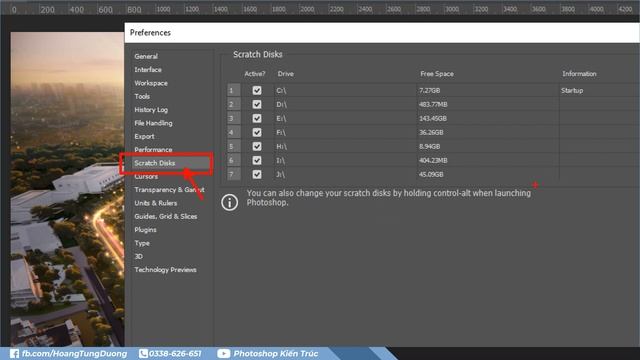Click the J:\ drive name

click(280, 174)
